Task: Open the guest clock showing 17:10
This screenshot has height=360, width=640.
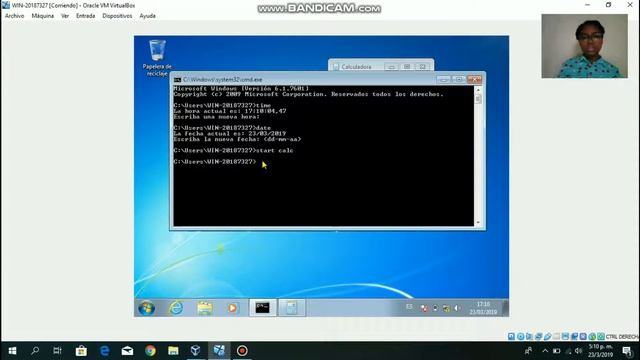Action: coord(483,308)
